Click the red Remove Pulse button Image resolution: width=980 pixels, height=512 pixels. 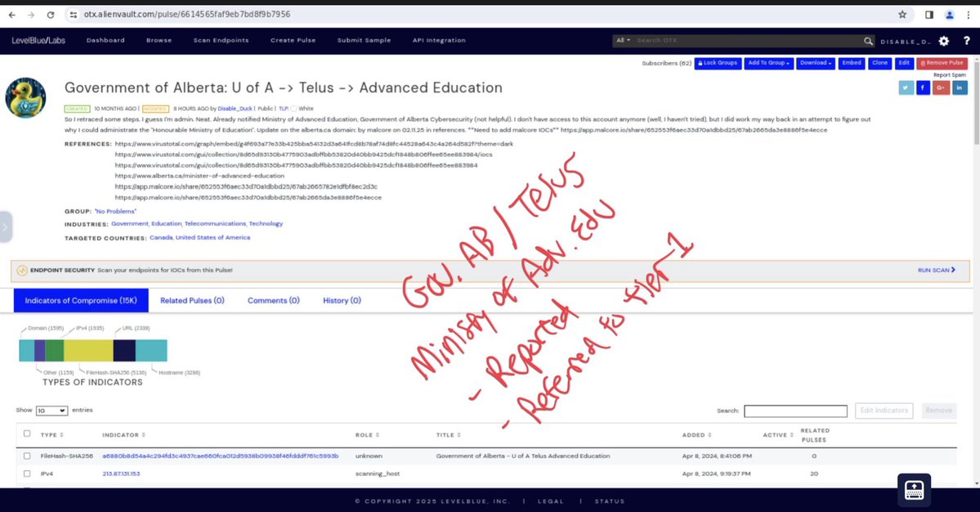[x=942, y=63]
